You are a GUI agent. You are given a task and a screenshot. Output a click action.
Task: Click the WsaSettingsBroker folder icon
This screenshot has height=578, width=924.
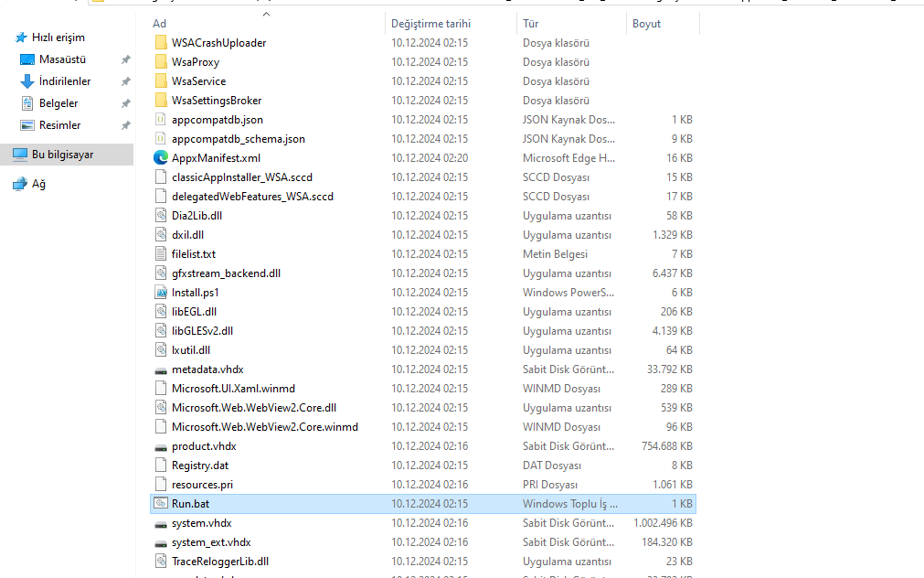coord(161,101)
